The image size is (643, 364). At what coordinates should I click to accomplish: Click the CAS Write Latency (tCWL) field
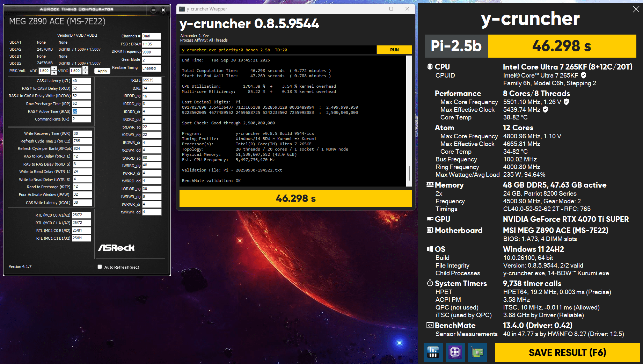(x=82, y=203)
